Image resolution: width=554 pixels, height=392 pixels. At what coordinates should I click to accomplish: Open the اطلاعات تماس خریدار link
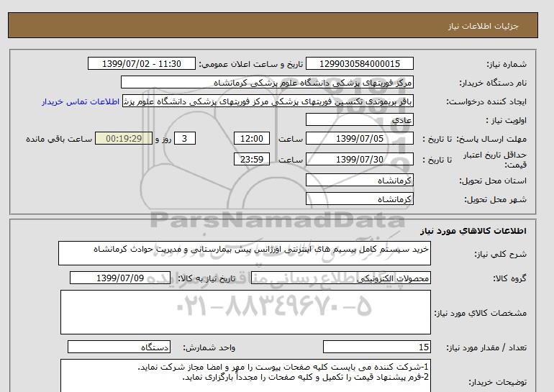81,101
